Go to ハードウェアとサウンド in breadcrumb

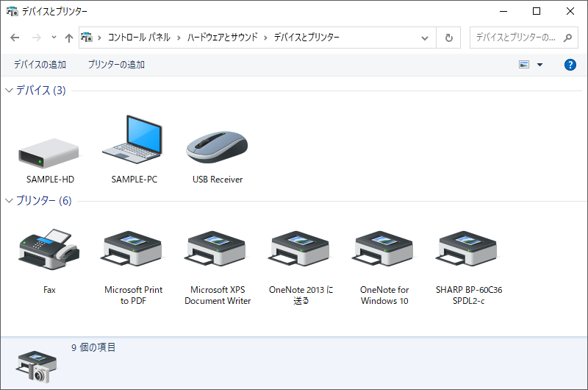223,38
